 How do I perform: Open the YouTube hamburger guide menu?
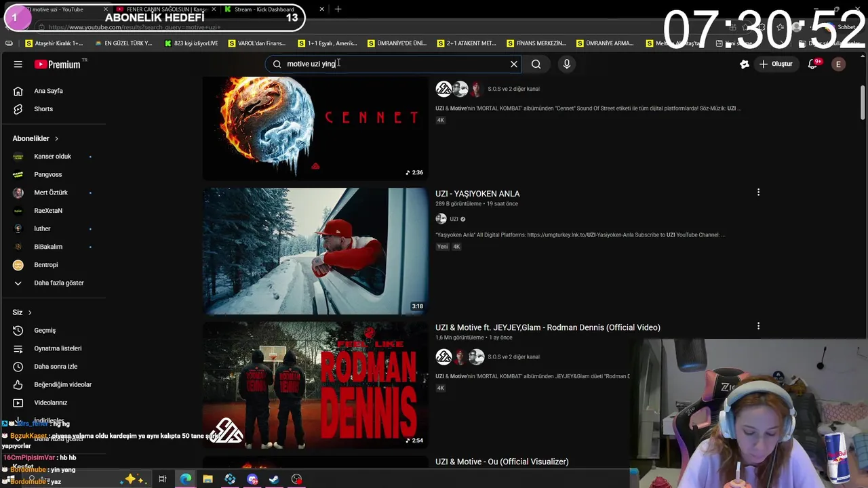click(18, 64)
